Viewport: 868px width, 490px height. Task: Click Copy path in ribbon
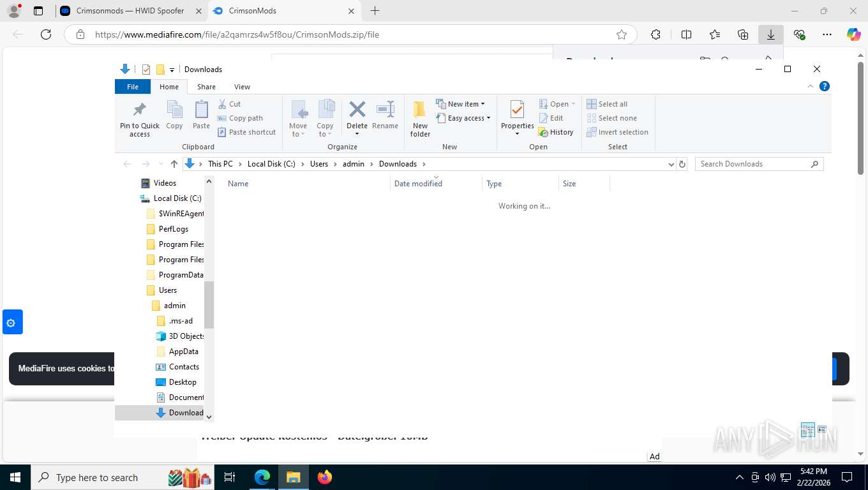click(240, 118)
